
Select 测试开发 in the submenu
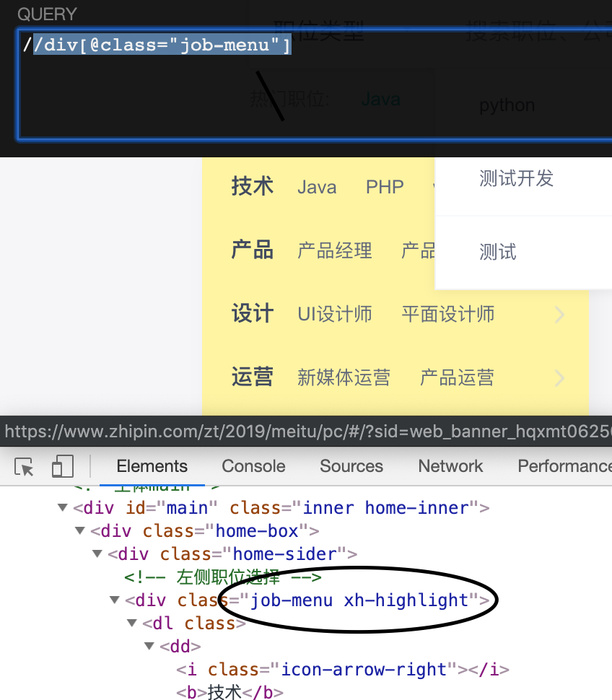tap(517, 178)
